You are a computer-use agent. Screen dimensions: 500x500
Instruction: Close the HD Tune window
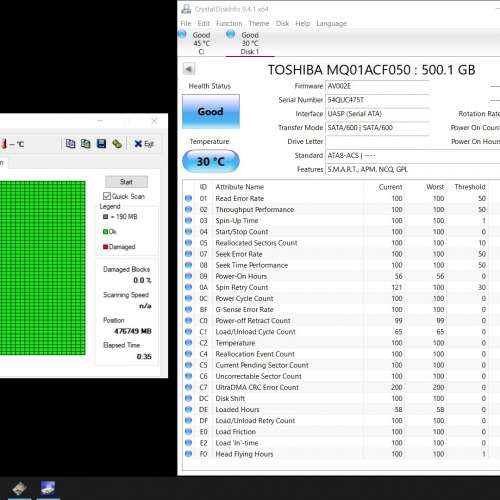(x=154, y=121)
